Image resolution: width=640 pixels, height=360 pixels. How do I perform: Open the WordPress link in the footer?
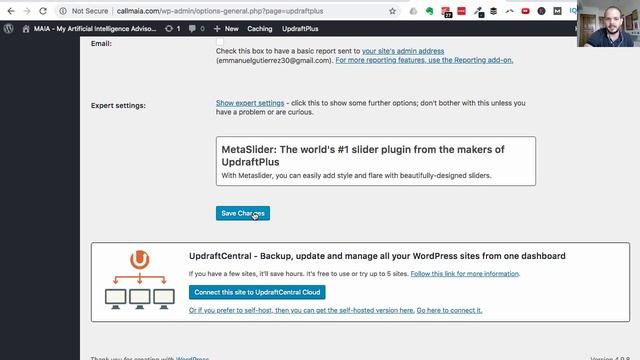(x=192, y=358)
